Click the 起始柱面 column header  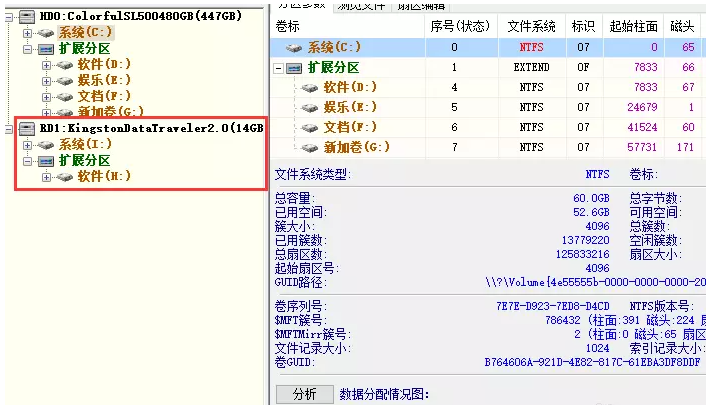pyautogui.click(x=634, y=26)
